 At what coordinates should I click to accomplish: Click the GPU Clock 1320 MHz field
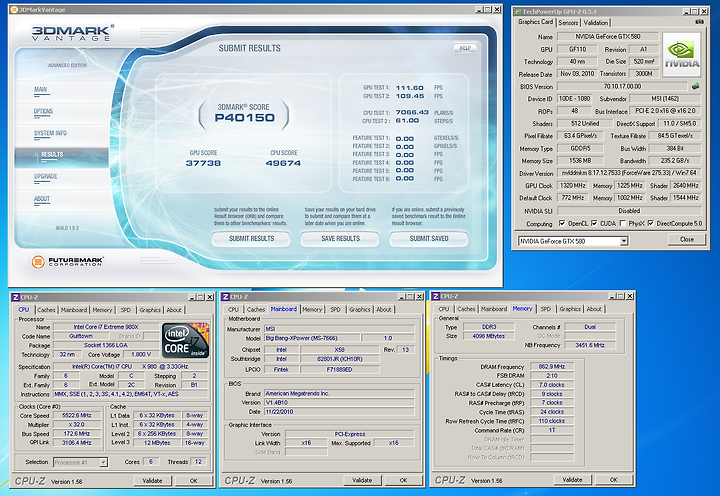(x=573, y=186)
